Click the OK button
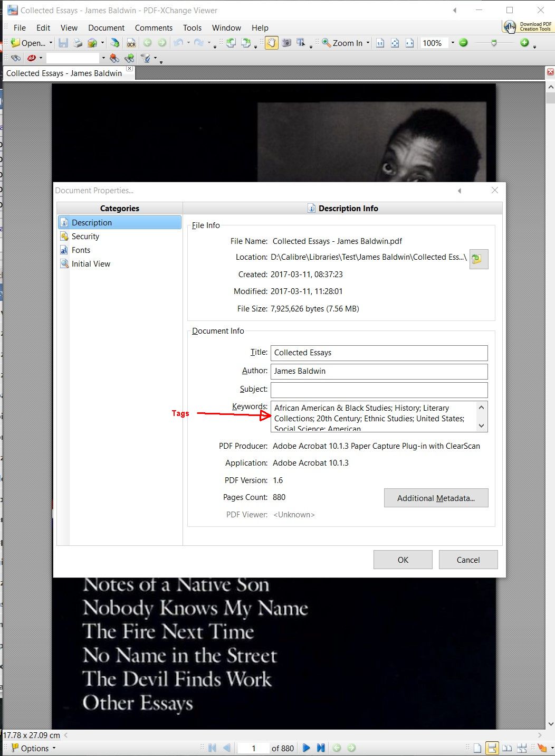 [x=403, y=560]
